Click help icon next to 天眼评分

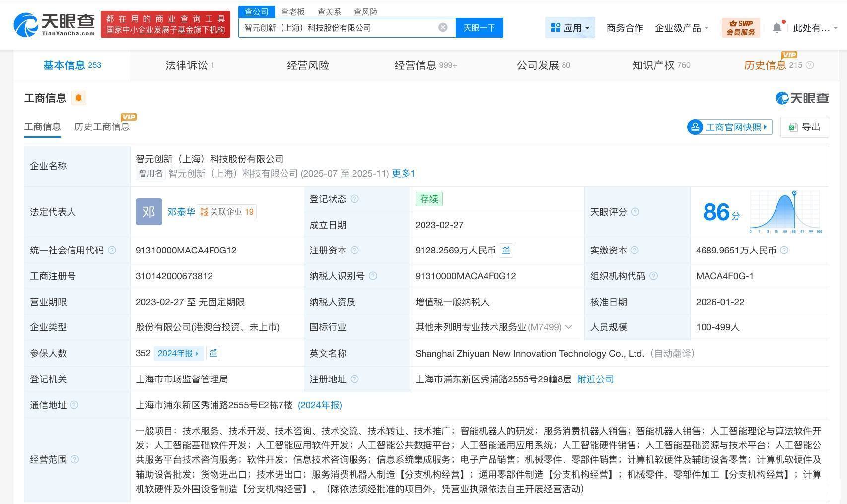coord(635,212)
